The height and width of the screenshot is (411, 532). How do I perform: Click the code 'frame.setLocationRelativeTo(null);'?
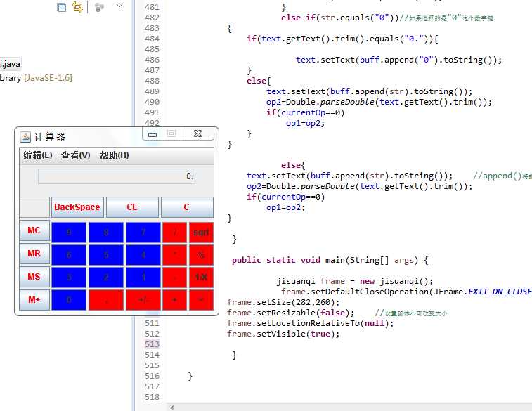coord(311,323)
